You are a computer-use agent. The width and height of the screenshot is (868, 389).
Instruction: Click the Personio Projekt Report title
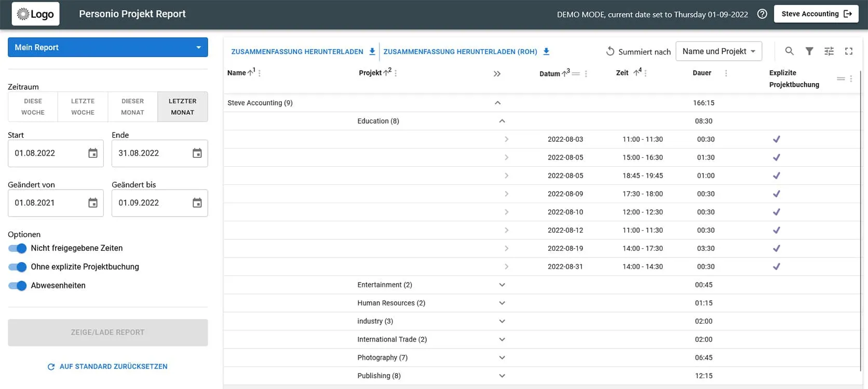coord(132,14)
